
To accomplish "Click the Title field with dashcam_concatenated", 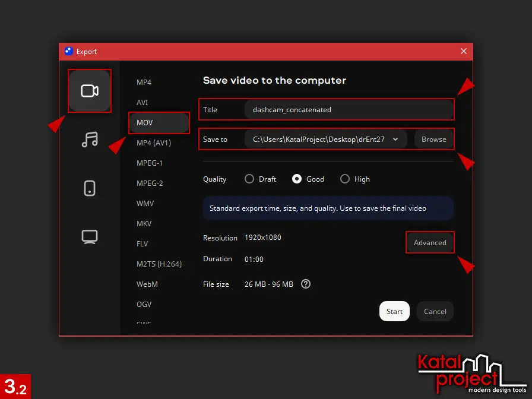I will coord(348,109).
